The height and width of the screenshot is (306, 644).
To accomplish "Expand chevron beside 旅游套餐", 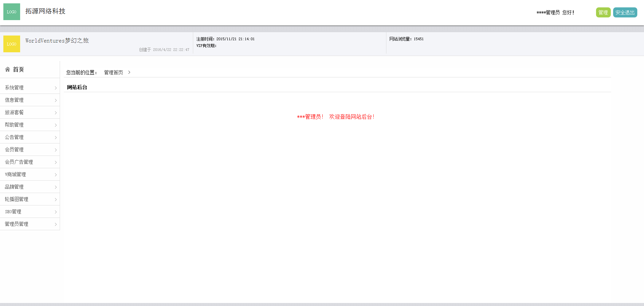I will tap(56, 113).
